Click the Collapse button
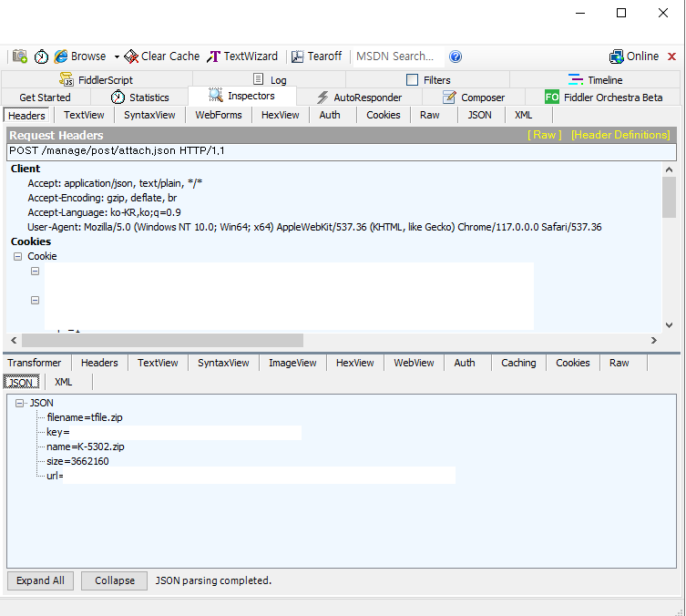This screenshot has height=616, width=686. point(115,581)
